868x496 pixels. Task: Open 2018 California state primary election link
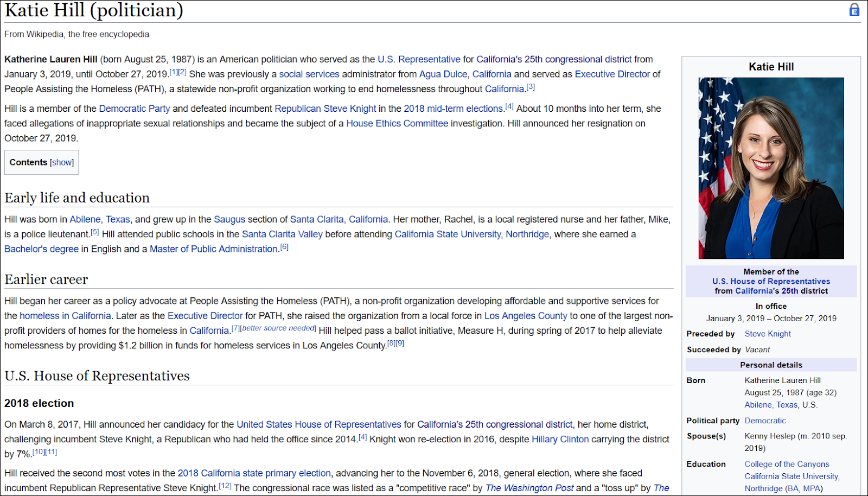click(254, 473)
